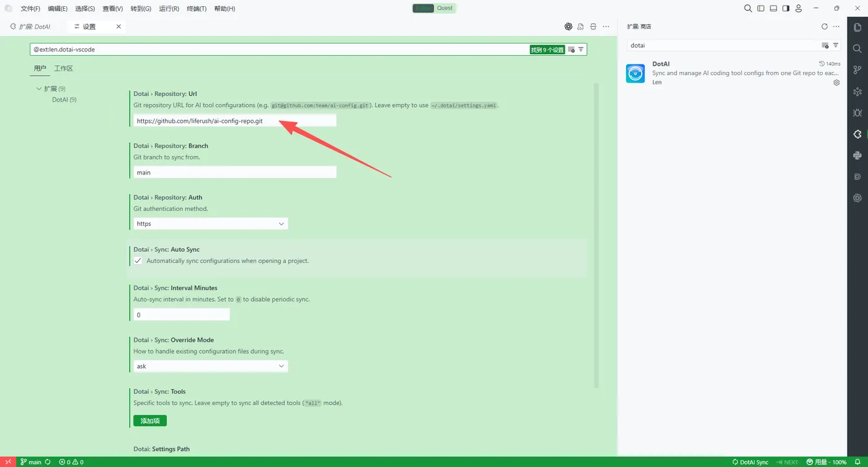Open the 终端(T) menu
Image resolution: width=868 pixels, height=467 pixels.
tap(197, 9)
